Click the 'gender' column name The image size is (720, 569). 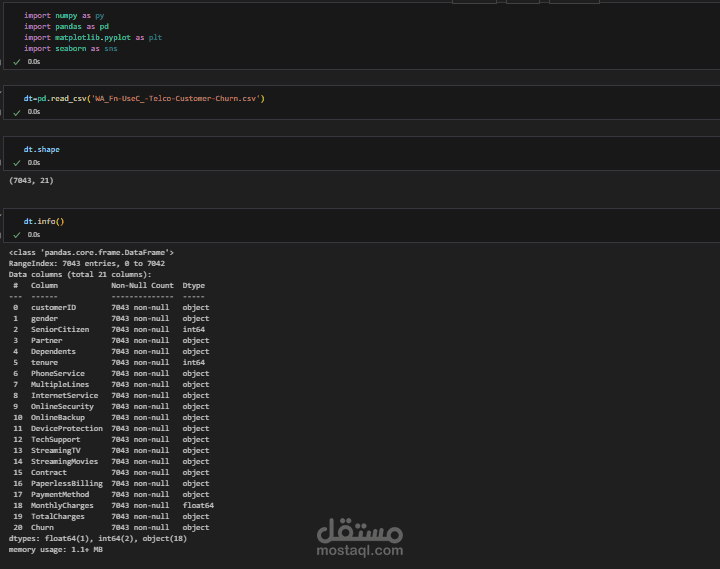45,319
